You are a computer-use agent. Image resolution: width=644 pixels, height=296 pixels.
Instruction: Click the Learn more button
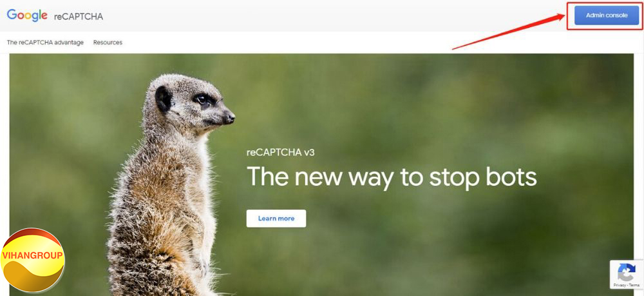click(x=276, y=219)
